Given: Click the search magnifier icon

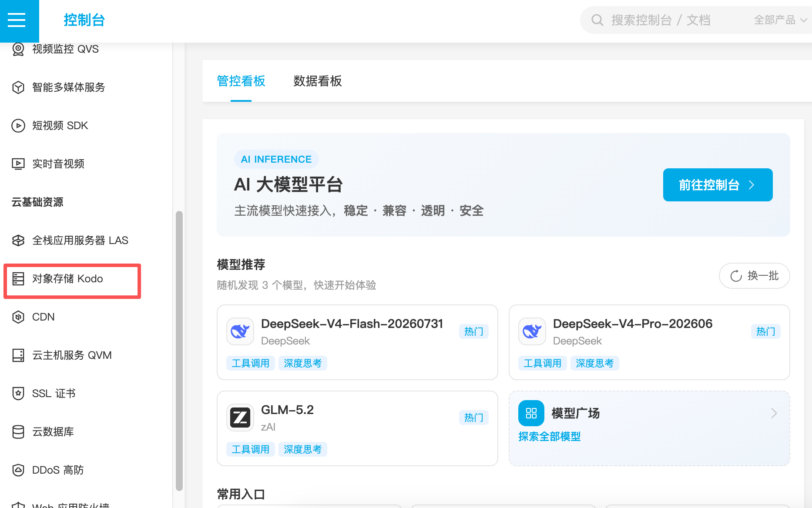Looking at the screenshot, I should click(x=597, y=20).
